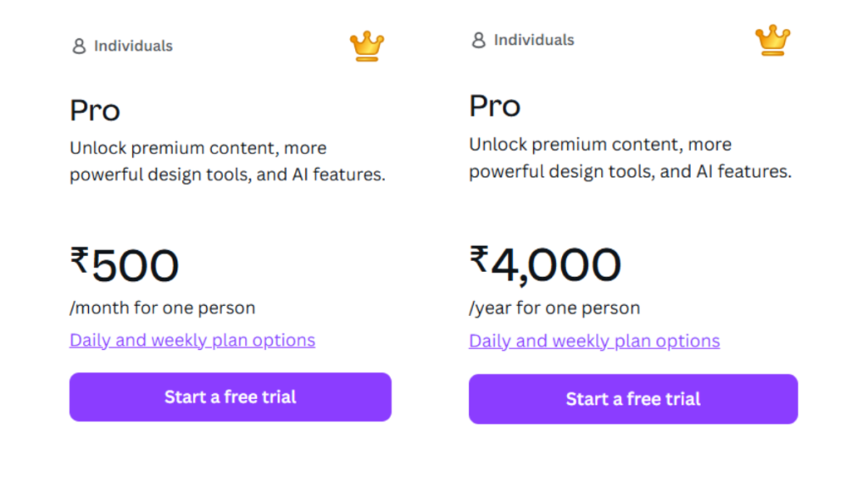Click the crown icon on the monthly Pro card
Screen dimensions: 868x488
click(x=365, y=47)
